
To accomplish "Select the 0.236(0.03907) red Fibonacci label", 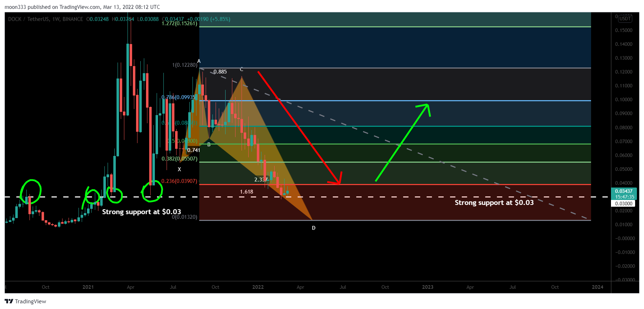I will tap(179, 181).
